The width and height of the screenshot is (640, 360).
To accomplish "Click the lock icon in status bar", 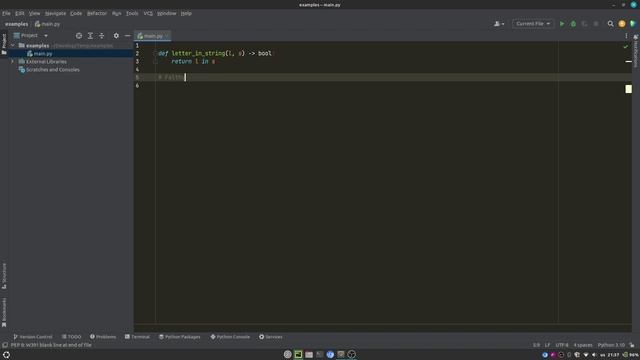I will coord(632,345).
